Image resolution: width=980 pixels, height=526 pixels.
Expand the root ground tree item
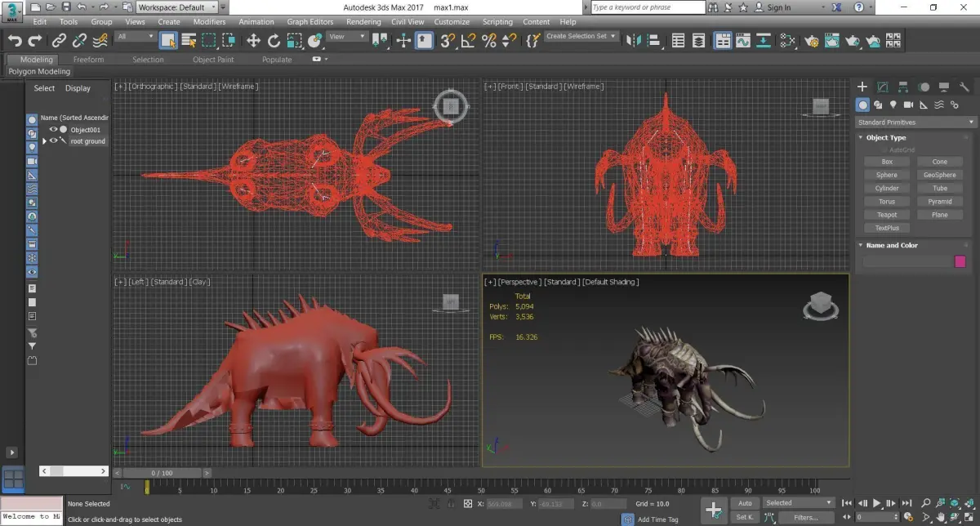click(x=45, y=140)
